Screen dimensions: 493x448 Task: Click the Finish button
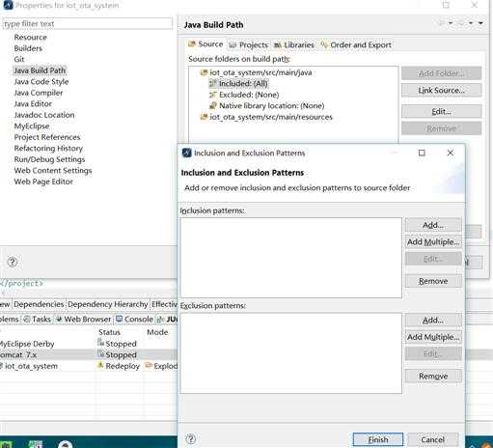pos(378,439)
